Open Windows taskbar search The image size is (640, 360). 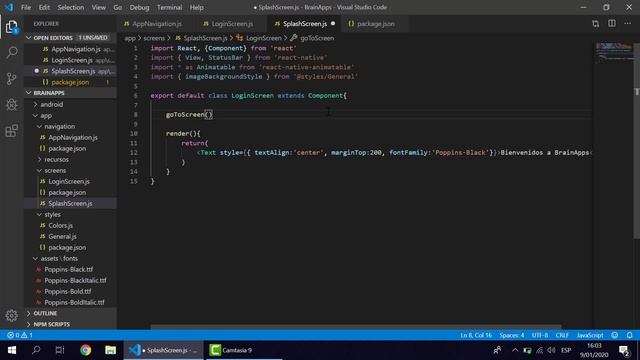coord(36,350)
